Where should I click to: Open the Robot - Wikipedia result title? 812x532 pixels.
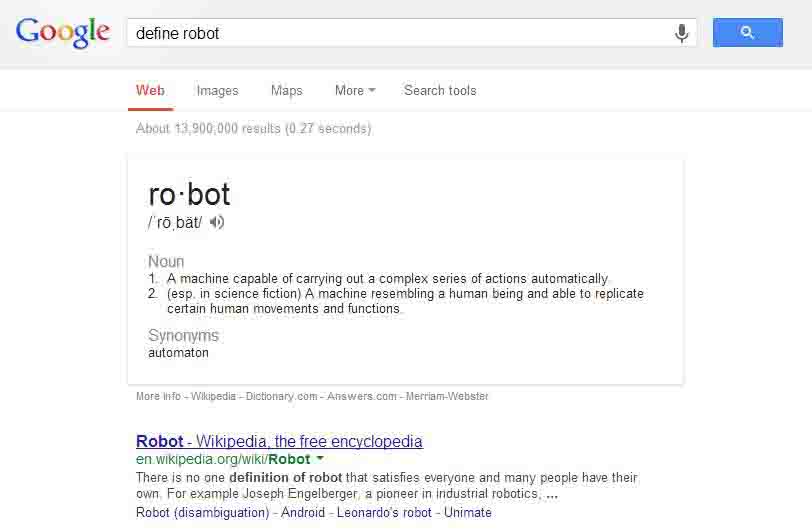coord(279,441)
